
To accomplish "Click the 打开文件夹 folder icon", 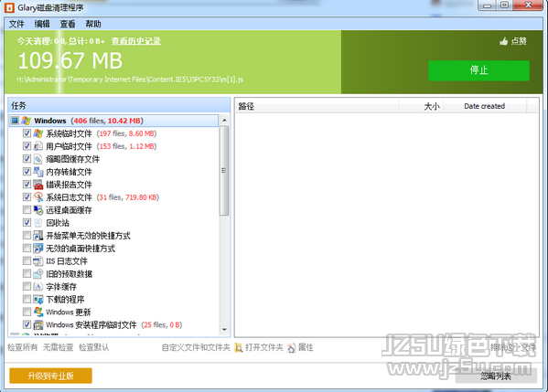I will [239, 347].
